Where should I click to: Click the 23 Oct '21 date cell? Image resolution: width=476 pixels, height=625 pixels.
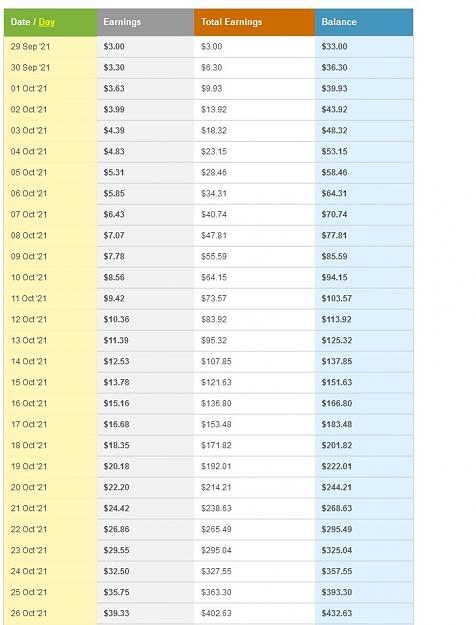click(x=50, y=550)
